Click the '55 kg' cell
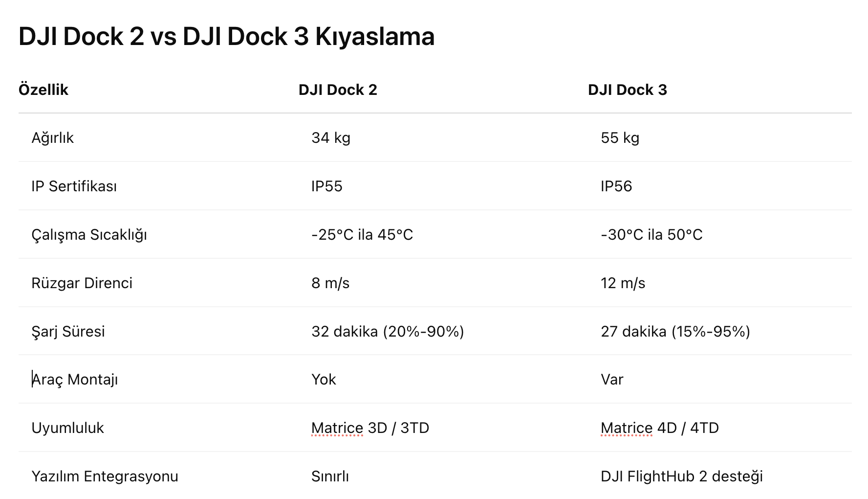The width and height of the screenshot is (868, 499). (620, 138)
